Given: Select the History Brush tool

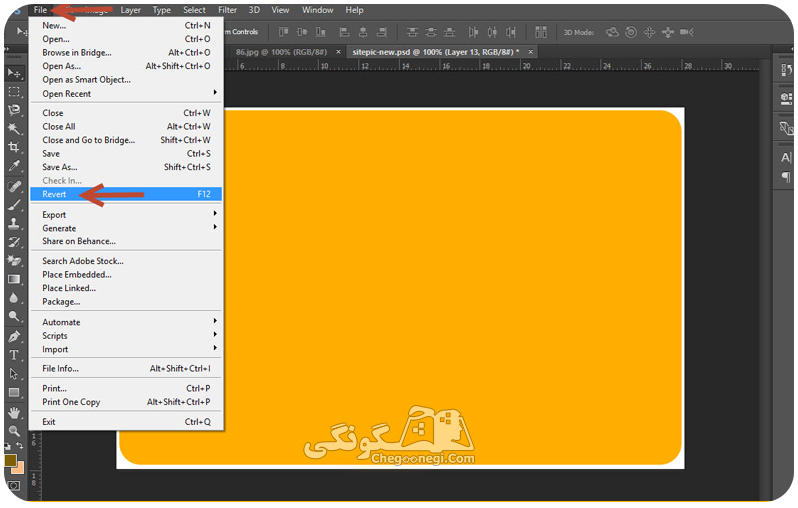Looking at the screenshot, I should click(14, 242).
